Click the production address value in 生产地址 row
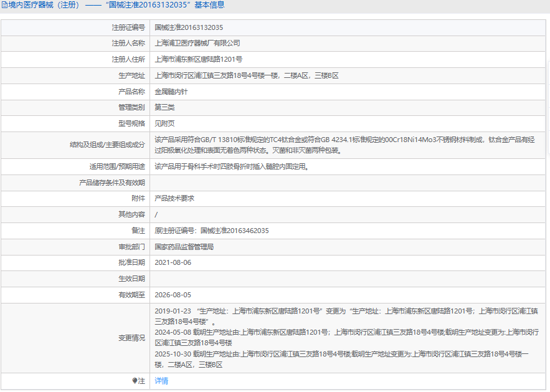The height and width of the screenshot is (392, 550). pyautogui.click(x=246, y=75)
